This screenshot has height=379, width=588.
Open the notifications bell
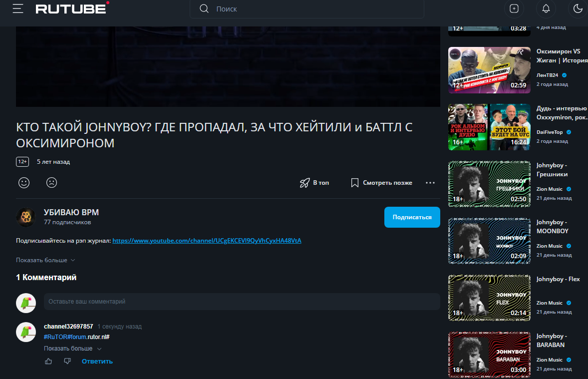[546, 8]
